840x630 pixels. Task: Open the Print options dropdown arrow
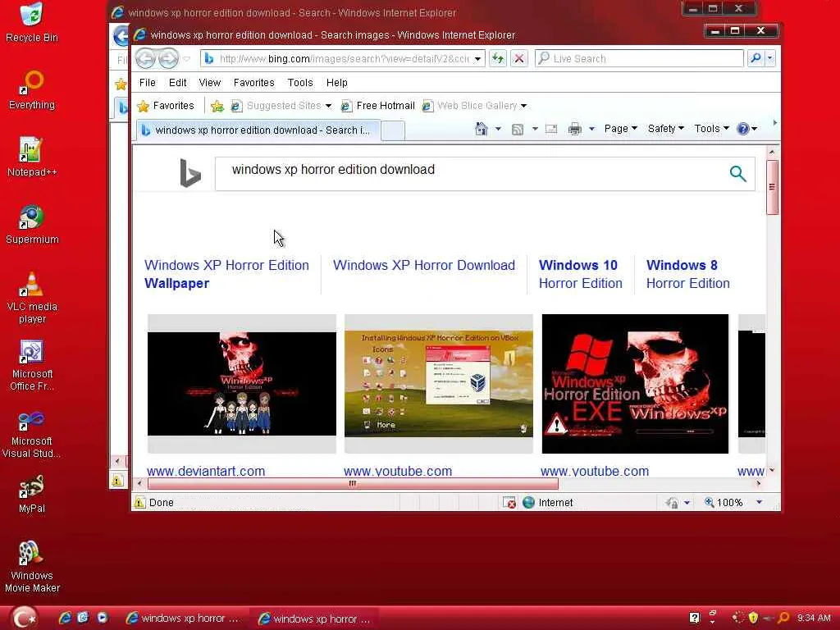point(592,129)
